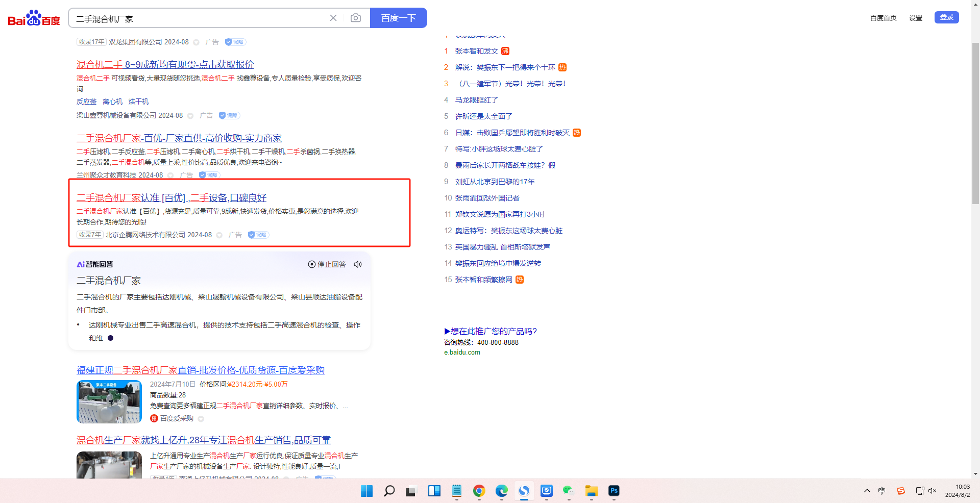
Task: Expand the system tray hidden icons chevron
Action: [867, 491]
